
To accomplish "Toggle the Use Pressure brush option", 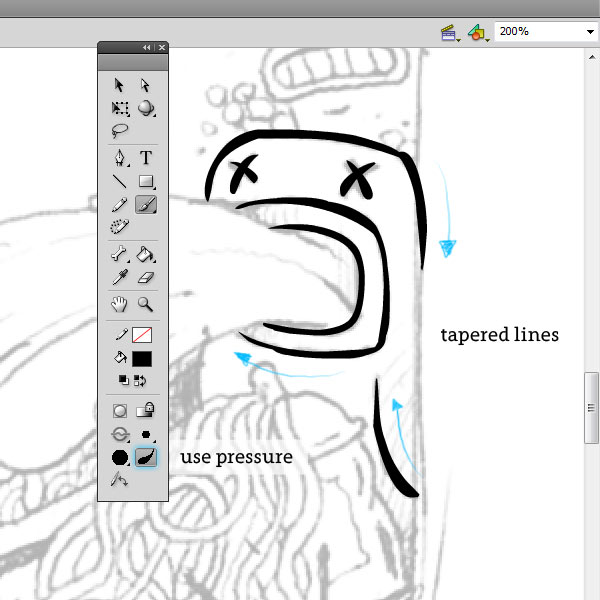I will [x=146, y=457].
